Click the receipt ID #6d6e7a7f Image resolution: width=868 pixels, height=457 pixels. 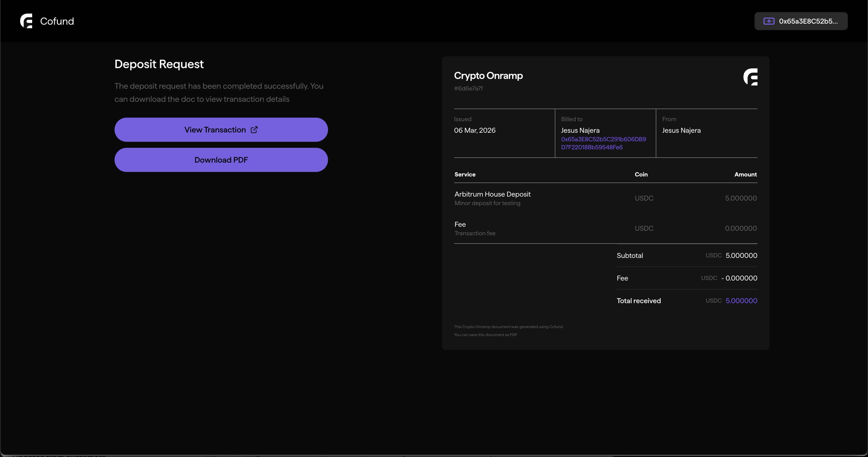[468, 88]
